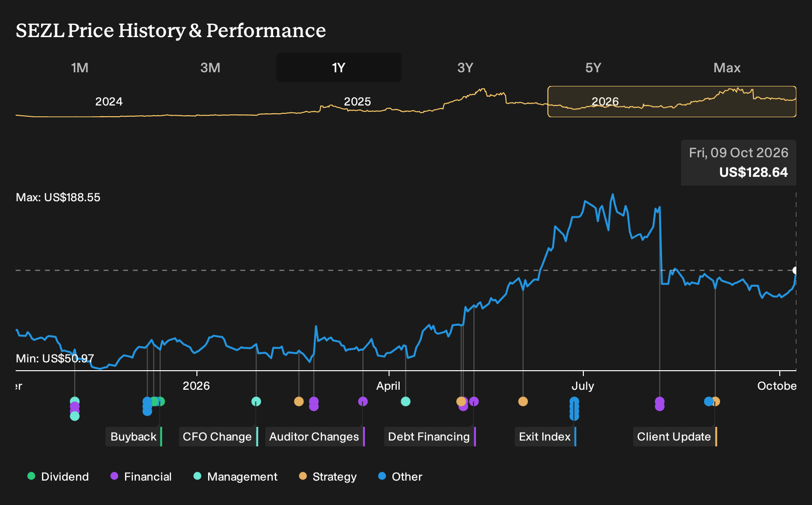Click the top blue marker under July
The image size is (812, 505).
(x=574, y=401)
